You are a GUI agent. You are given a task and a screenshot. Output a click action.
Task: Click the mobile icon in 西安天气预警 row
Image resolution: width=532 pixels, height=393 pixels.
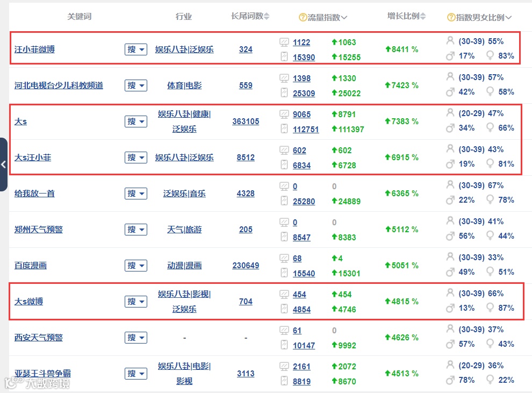(284, 345)
